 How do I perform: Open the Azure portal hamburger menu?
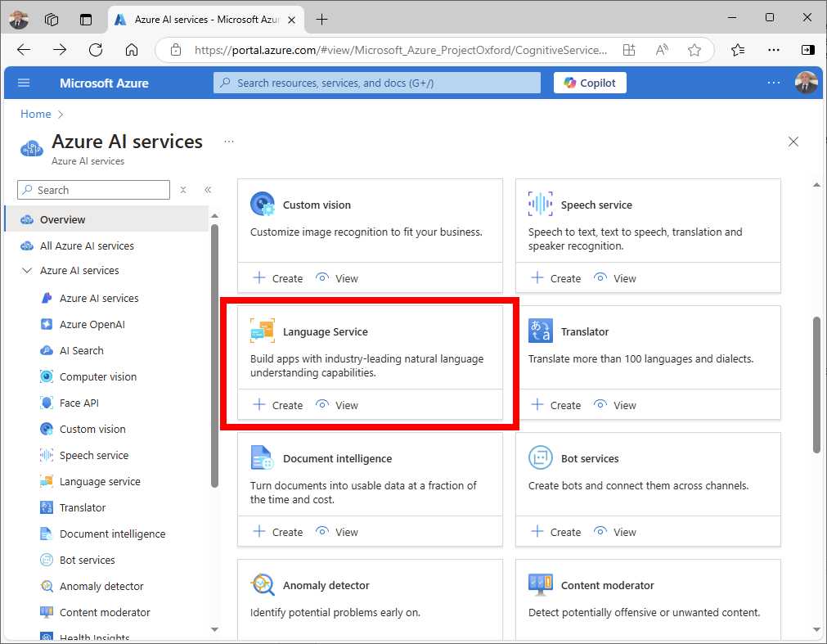24,83
